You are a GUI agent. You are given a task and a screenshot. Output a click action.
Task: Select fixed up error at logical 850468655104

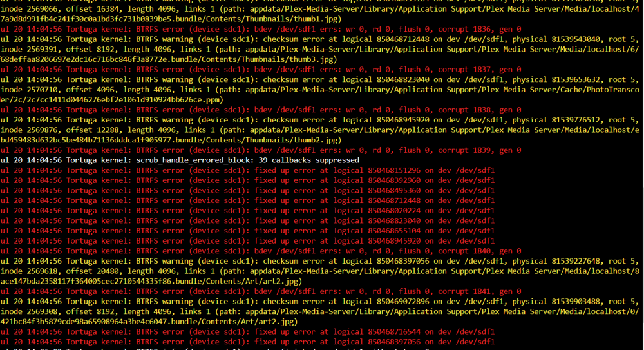coord(248,231)
